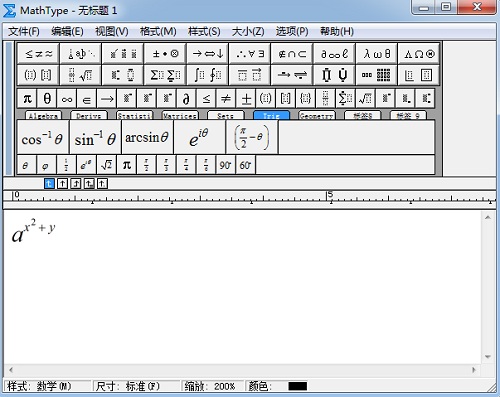
Task: Click the MathType sigma icon in title bar
Action: 9,10
